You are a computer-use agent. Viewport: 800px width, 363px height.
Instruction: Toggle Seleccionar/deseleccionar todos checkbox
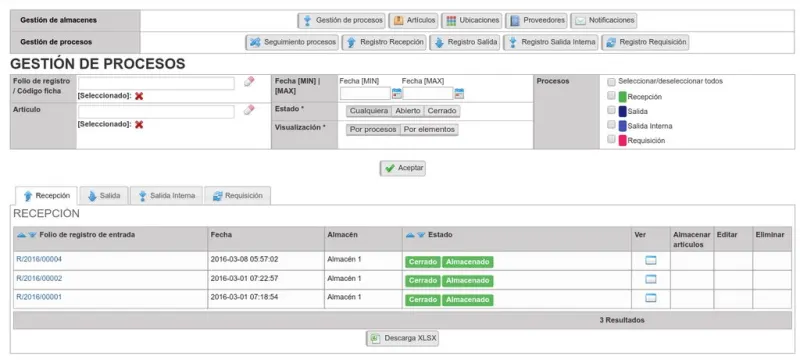tap(611, 82)
